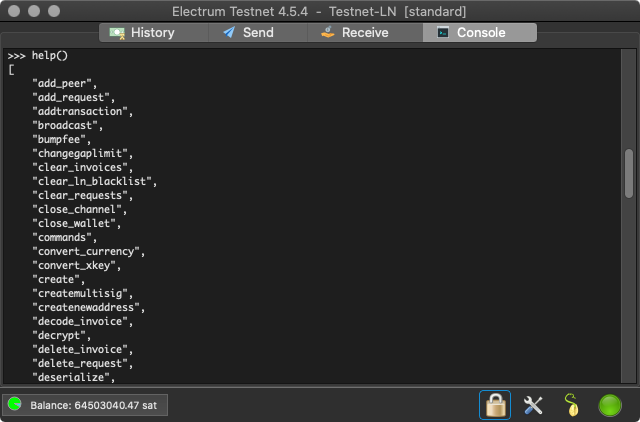Click the ">>> help()" console prompt line
Screen dimensions: 640x422
[38, 56]
